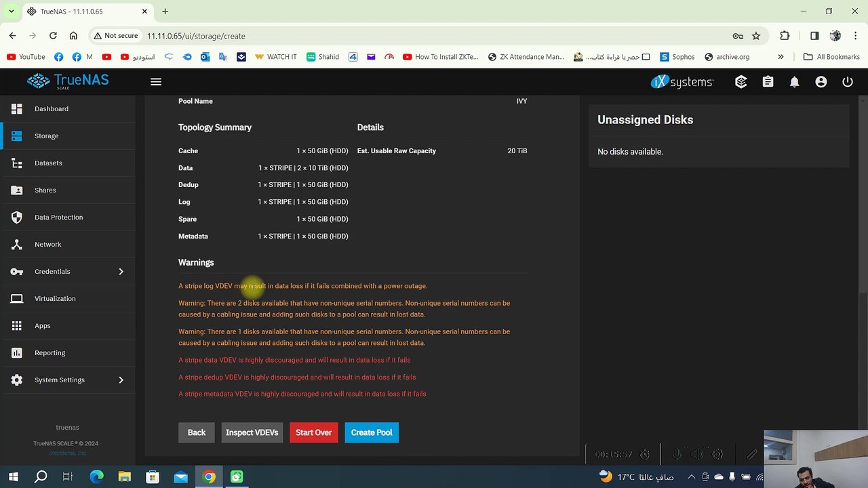Image resolution: width=868 pixels, height=488 pixels.
Task: Click the Reporting chart icon
Action: (x=17, y=352)
